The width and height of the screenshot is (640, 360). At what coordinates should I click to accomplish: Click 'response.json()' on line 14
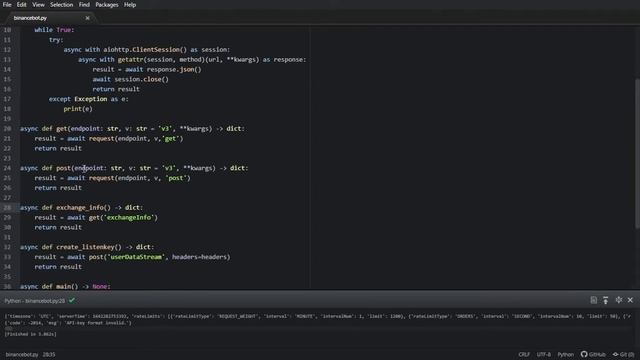point(174,69)
